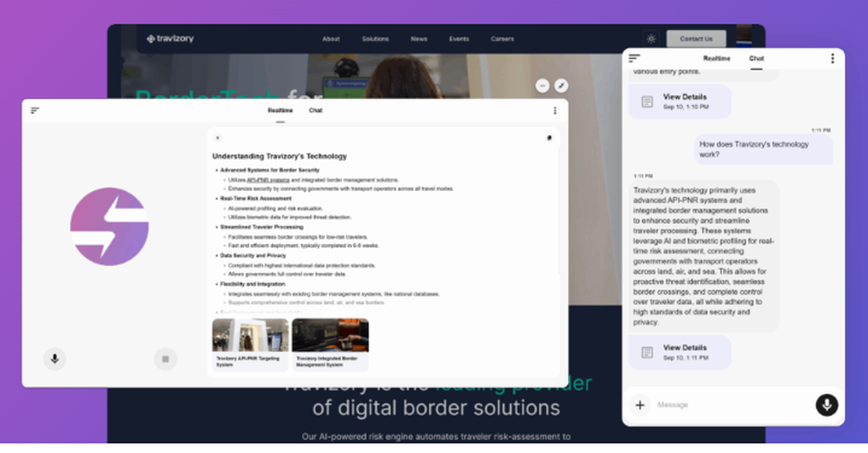Switch to the Chat tab in the left panel
The height and width of the screenshot is (453, 868).
[316, 110]
